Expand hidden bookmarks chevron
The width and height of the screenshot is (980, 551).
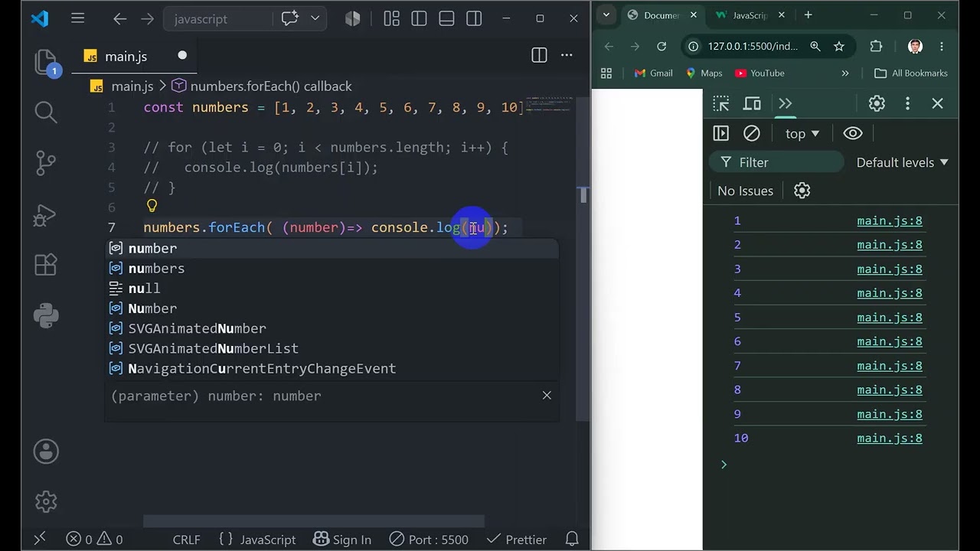pos(845,73)
